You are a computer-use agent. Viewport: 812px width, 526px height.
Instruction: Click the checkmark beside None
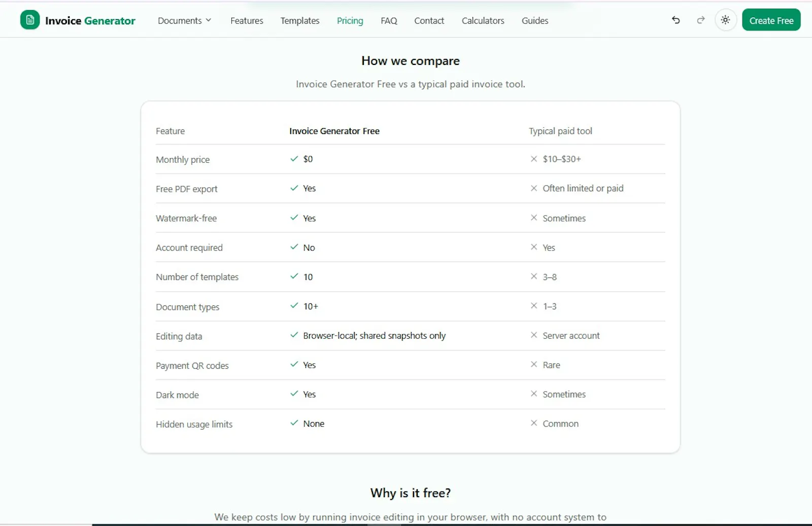(x=294, y=423)
